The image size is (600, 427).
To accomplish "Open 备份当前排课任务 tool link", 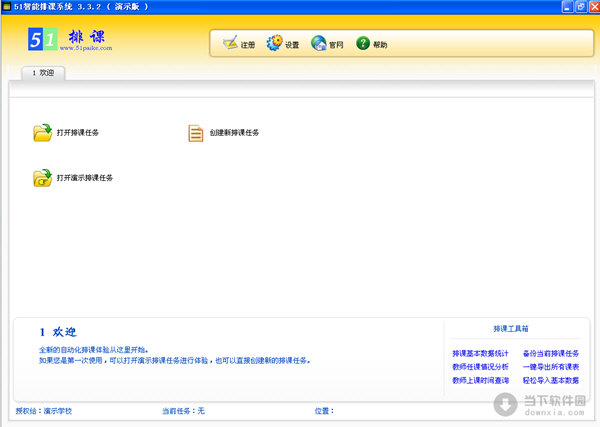I will pos(551,353).
